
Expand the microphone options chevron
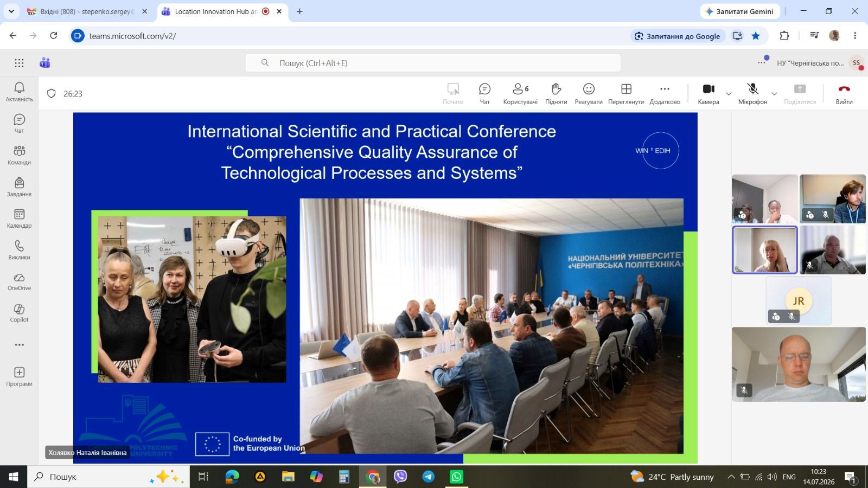(x=774, y=94)
